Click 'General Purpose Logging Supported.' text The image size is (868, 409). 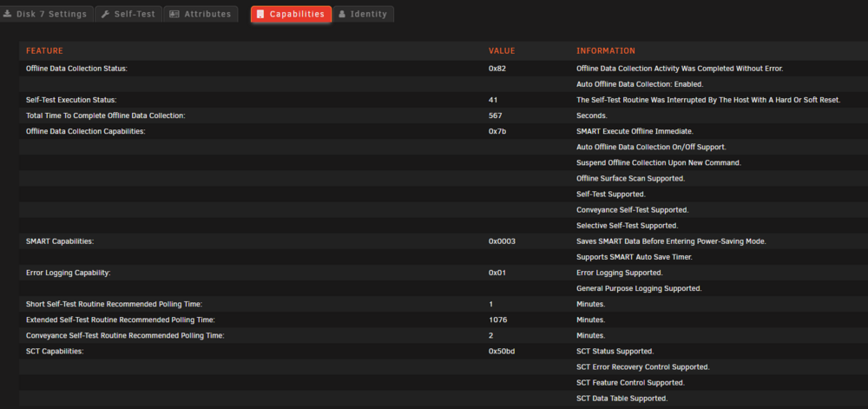639,288
